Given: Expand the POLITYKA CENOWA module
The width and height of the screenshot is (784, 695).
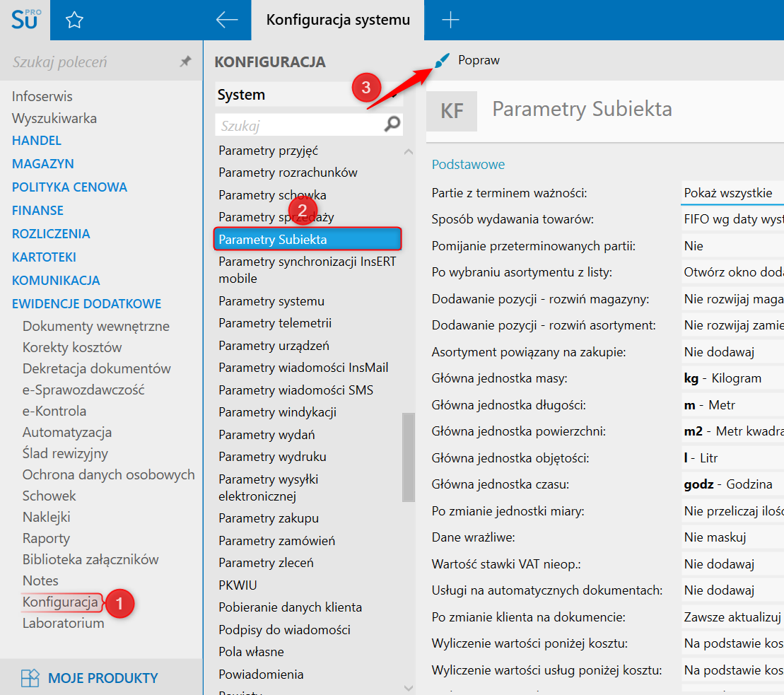Looking at the screenshot, I should [x=69, y=187].
